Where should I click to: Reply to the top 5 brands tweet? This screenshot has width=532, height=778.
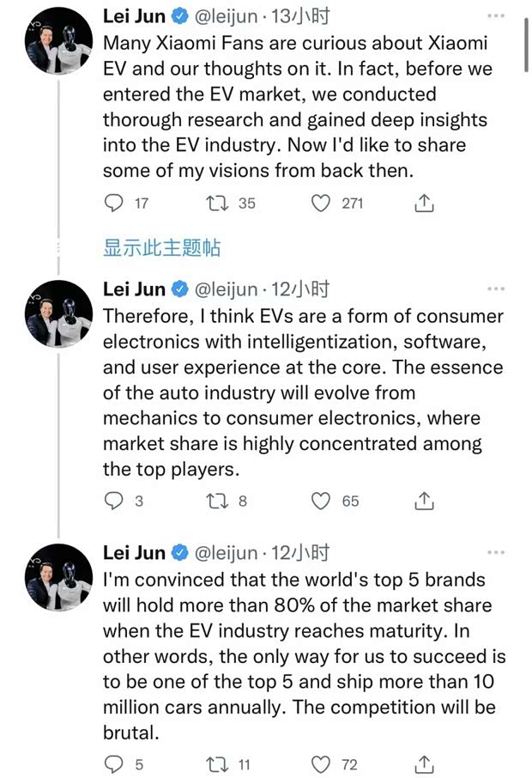(x=114, y=763)
